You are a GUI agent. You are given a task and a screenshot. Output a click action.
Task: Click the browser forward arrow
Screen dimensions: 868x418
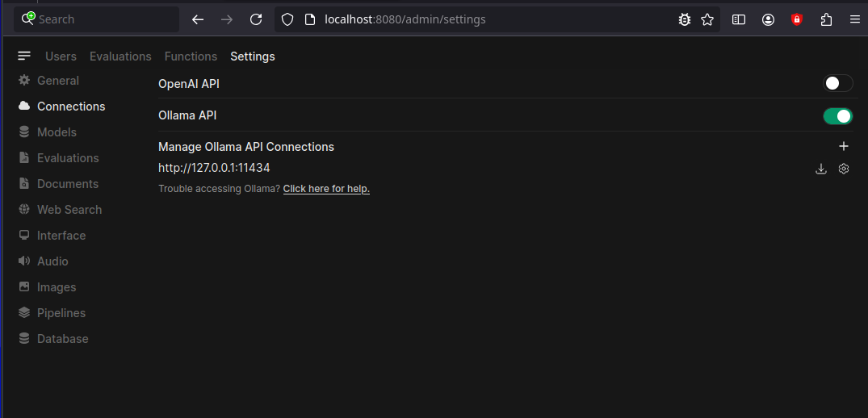(227, 19)
